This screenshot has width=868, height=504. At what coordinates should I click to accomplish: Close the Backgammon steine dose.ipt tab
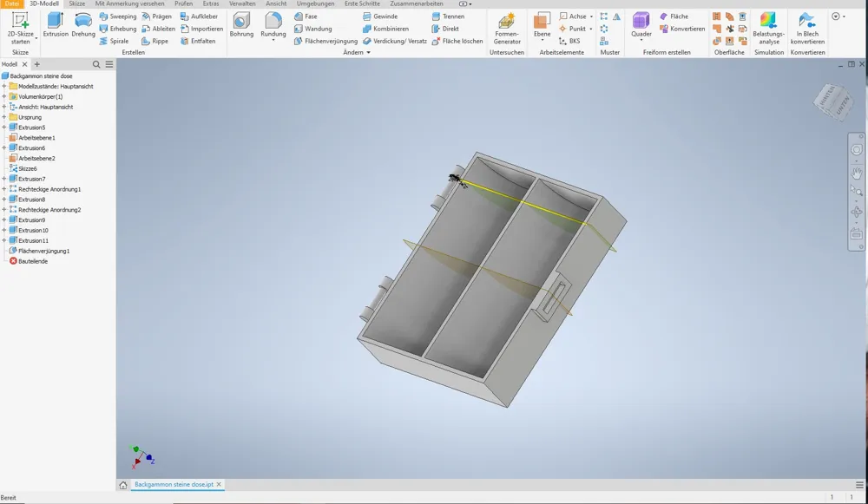(x=220, y=485)
